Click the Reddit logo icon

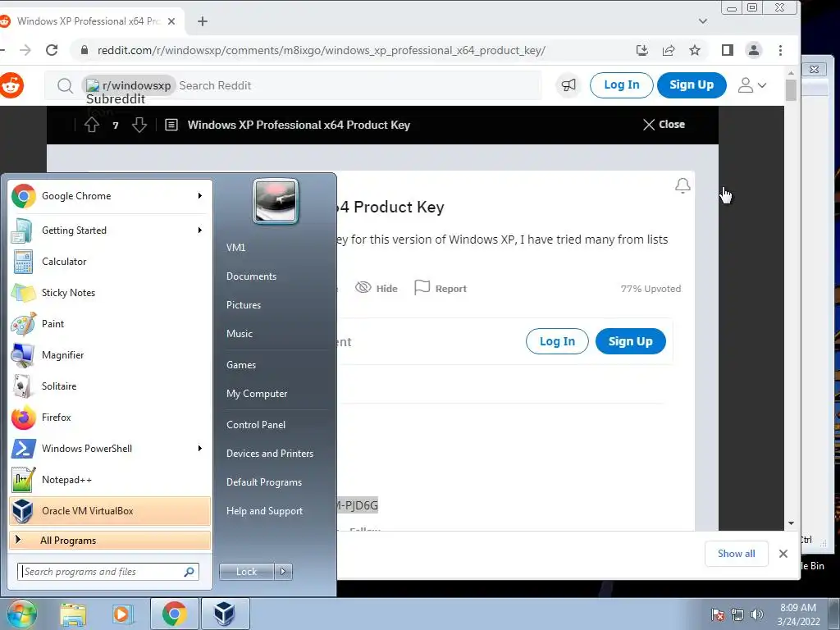pos(11,85)
